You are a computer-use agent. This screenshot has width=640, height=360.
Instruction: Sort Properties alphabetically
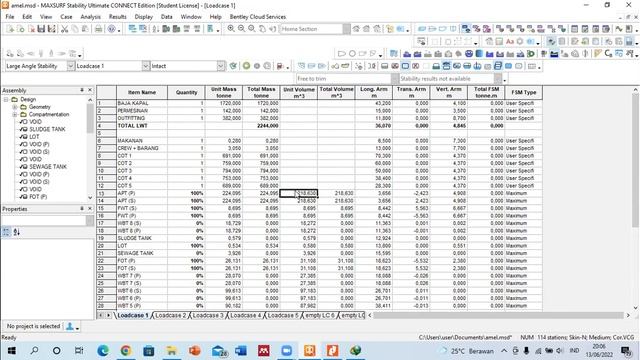(x=17, y=232)
